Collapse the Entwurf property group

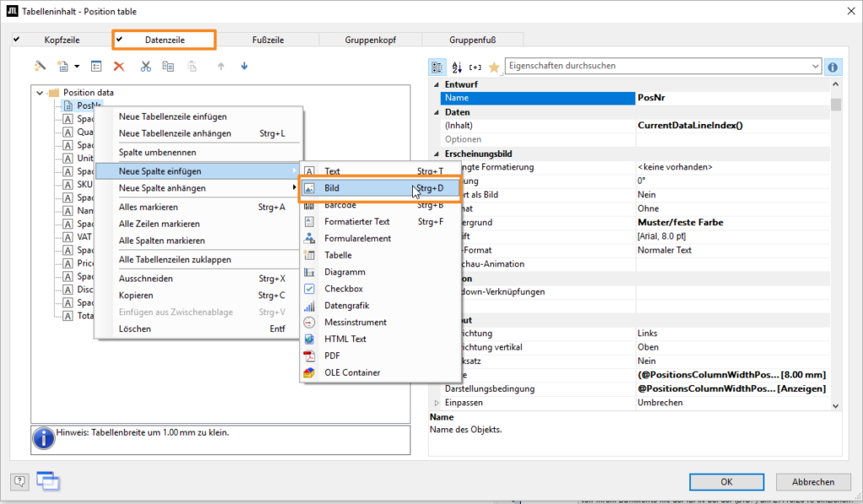(x=437, y=85)
